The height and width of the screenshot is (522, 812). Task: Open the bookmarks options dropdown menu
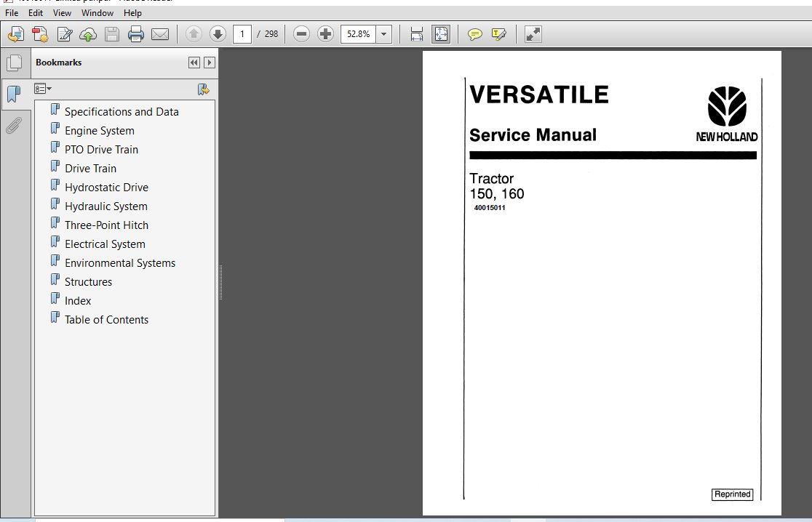(42, 89)
